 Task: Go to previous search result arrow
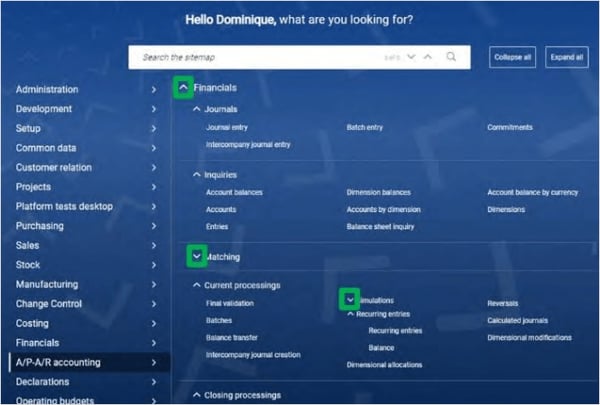pos(429,57)
